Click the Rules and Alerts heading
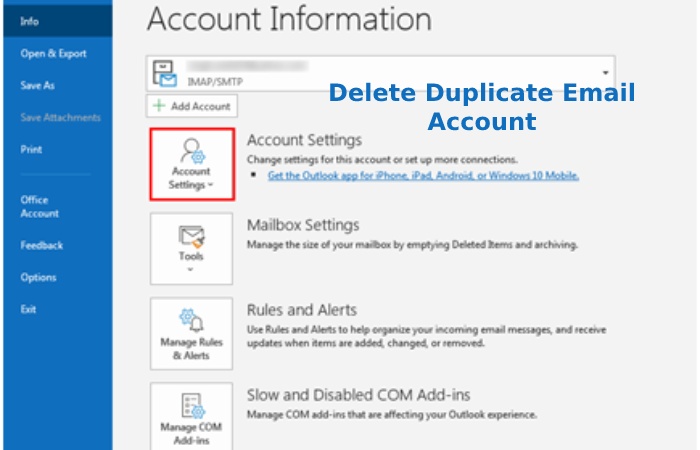 302,310
